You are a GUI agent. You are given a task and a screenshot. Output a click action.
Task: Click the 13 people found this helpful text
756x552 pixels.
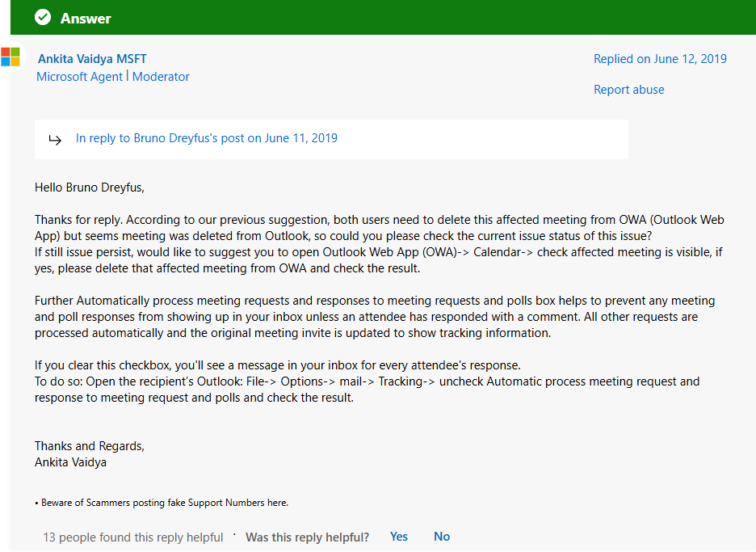[x=133, y=537]
